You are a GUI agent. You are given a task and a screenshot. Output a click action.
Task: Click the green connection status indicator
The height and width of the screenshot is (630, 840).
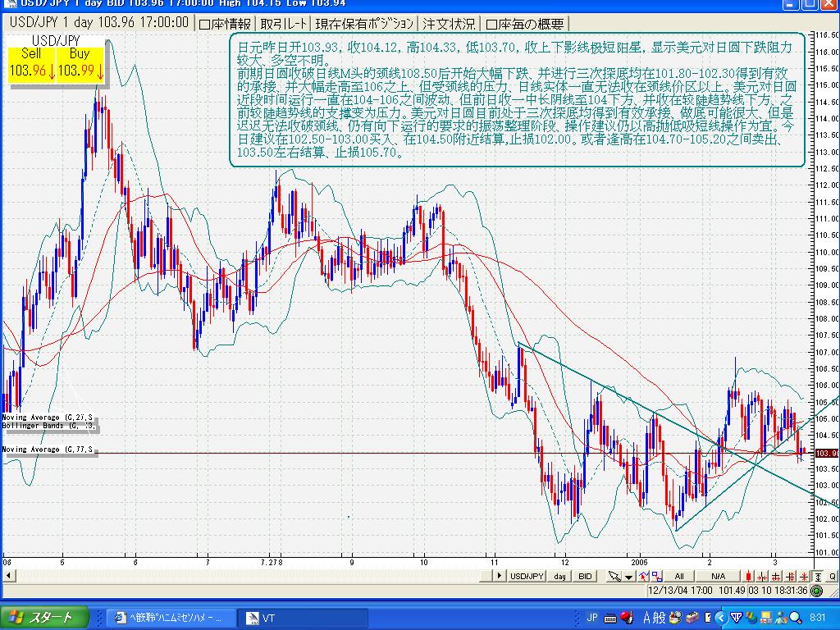pos(816,591)
